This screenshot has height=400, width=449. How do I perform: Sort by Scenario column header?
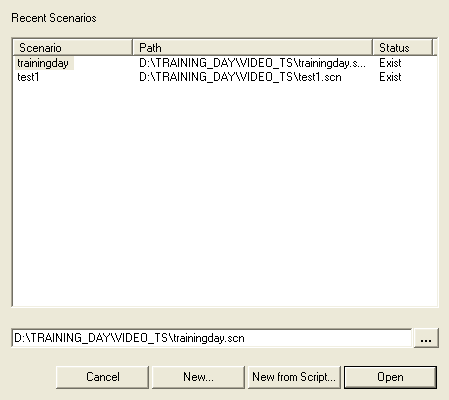pos(73,48)
